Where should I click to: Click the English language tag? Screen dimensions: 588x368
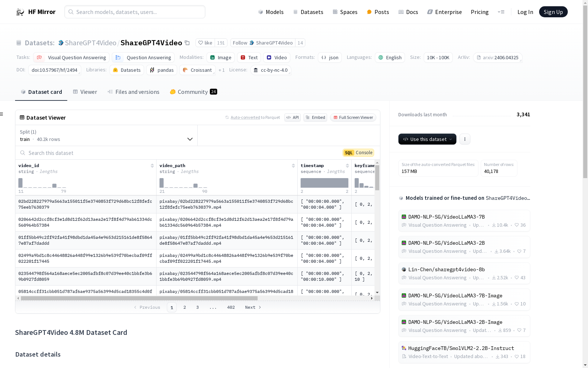[x=390, y=57]
